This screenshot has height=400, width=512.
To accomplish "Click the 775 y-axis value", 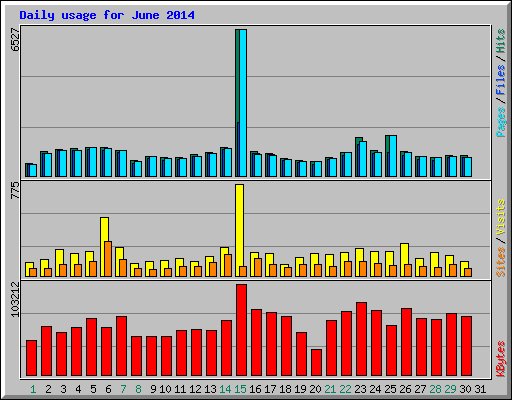I will tap(15, 190).
